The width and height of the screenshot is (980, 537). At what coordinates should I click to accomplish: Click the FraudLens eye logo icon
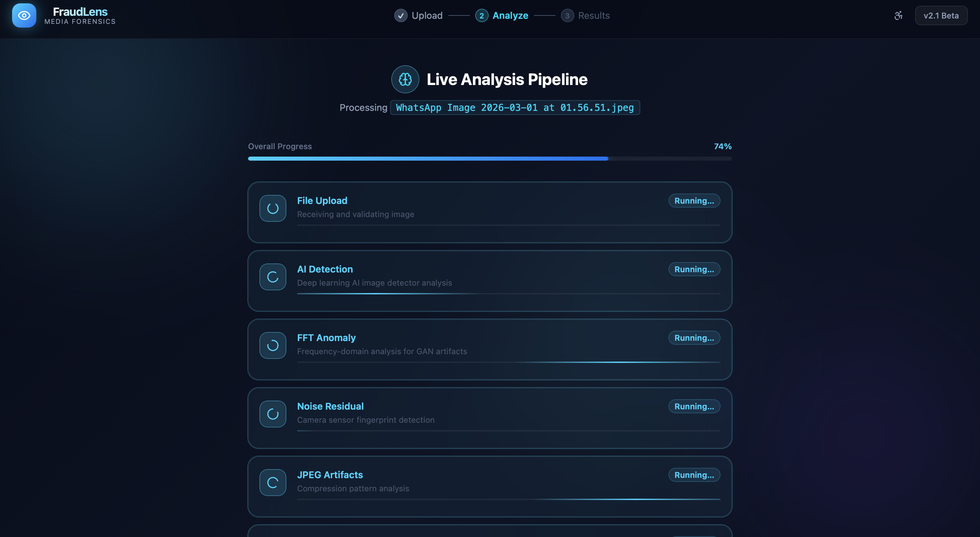pos(24,15)
